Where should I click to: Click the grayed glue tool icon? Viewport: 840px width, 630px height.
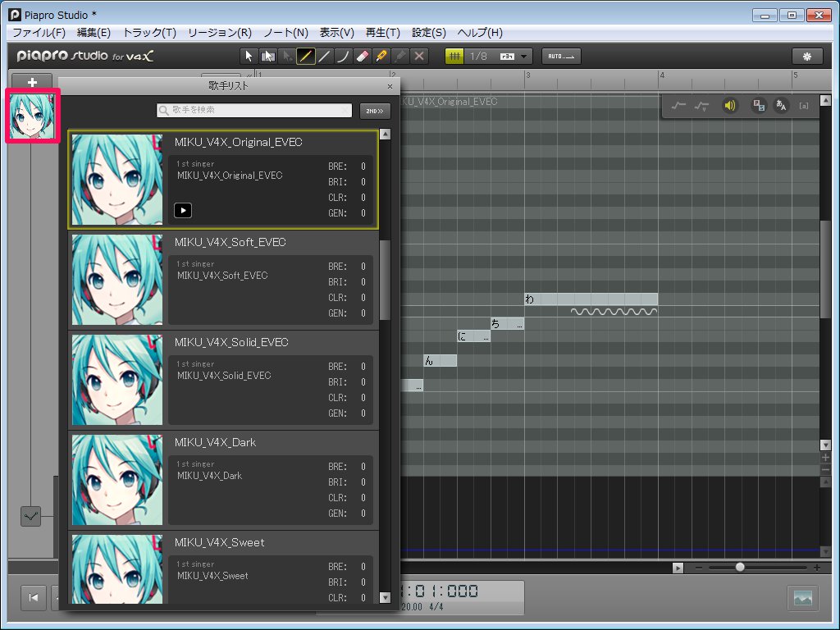[400, 57]
